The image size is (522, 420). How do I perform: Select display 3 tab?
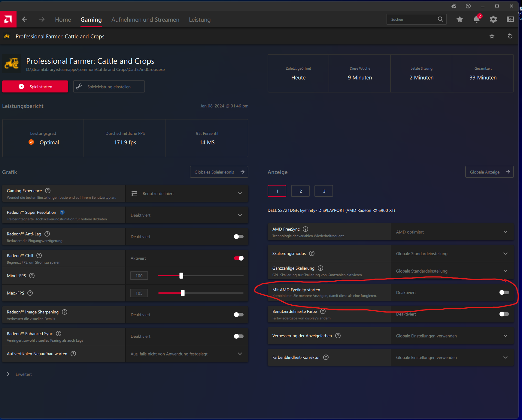click(x=324, y=191)
